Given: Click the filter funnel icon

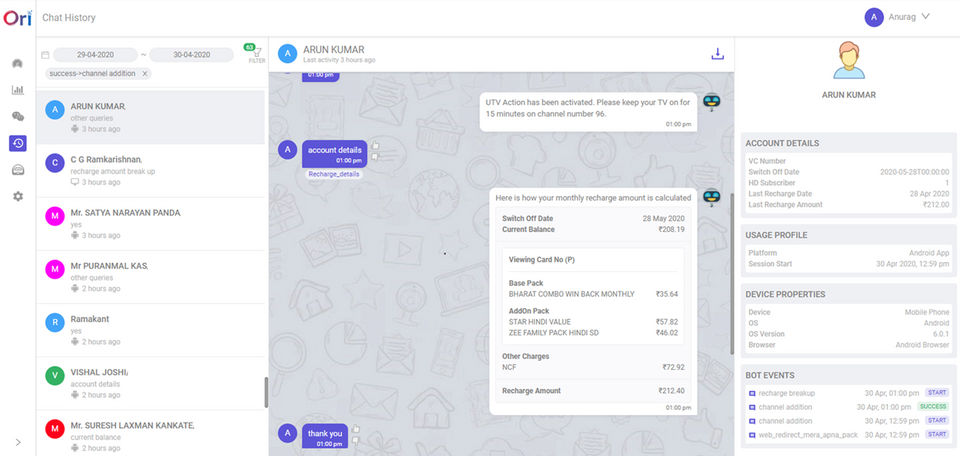Looking at the screenshot, I should [x=257, y=53].
